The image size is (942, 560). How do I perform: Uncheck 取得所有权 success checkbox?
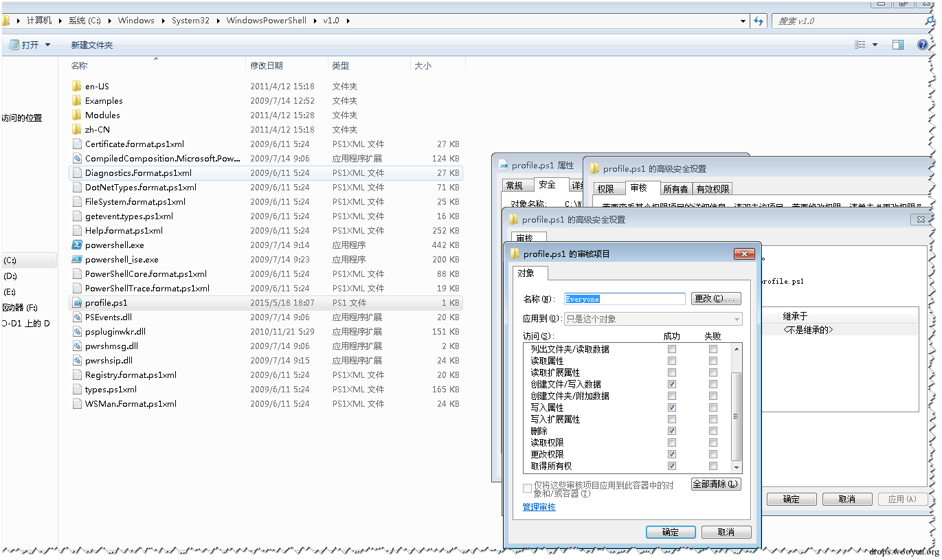[672, 466]
